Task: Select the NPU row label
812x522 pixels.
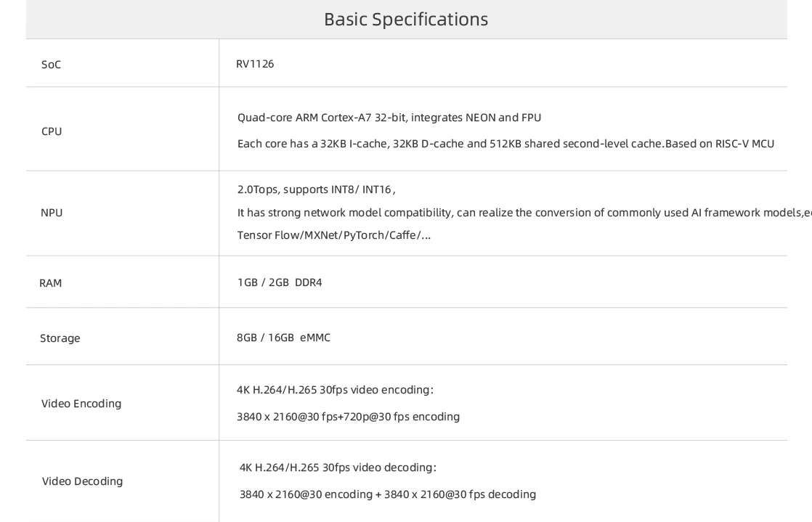Action: coord(52,213)
